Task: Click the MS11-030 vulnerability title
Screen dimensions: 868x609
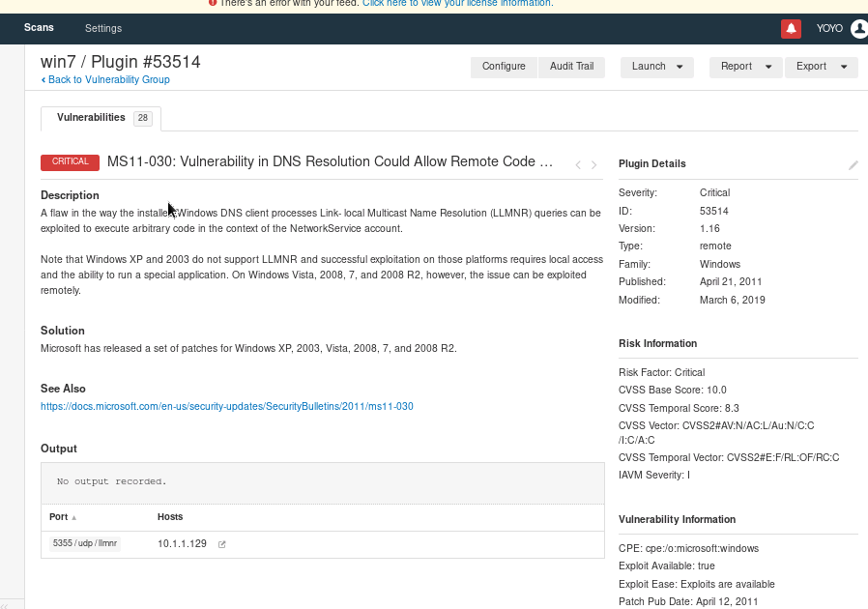Action: click(330, 161)
